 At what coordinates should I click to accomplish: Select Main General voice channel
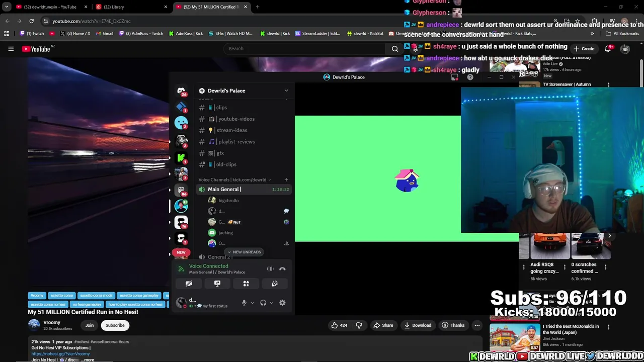pos(243,189)
